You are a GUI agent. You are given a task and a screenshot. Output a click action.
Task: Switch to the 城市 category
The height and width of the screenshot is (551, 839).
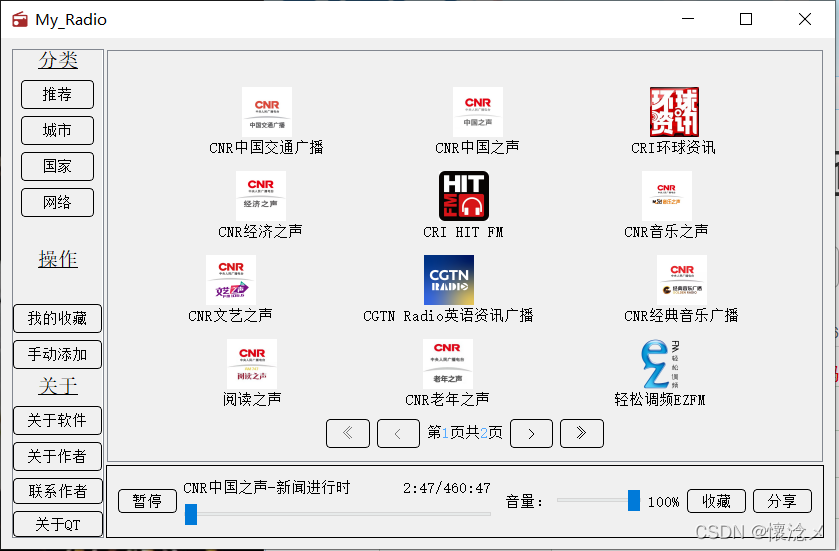click(57, 130)
